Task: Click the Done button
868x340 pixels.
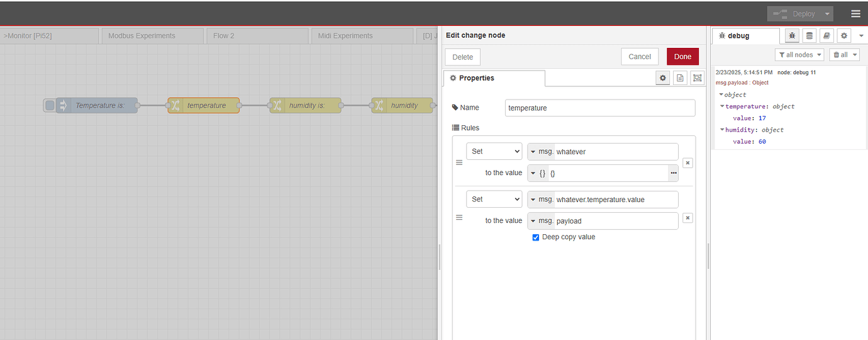Action: (x=682, y=57)
